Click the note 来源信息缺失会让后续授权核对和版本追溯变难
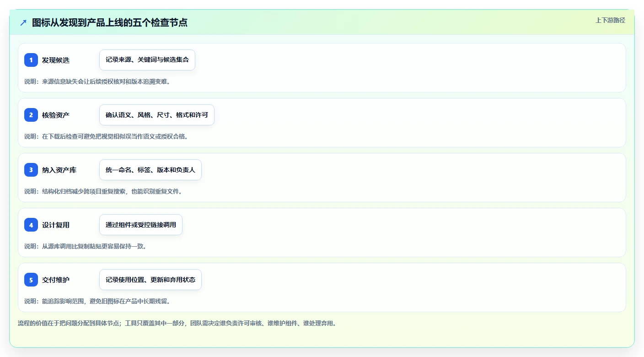Viewport: 644px width, 357px height. 97,81
